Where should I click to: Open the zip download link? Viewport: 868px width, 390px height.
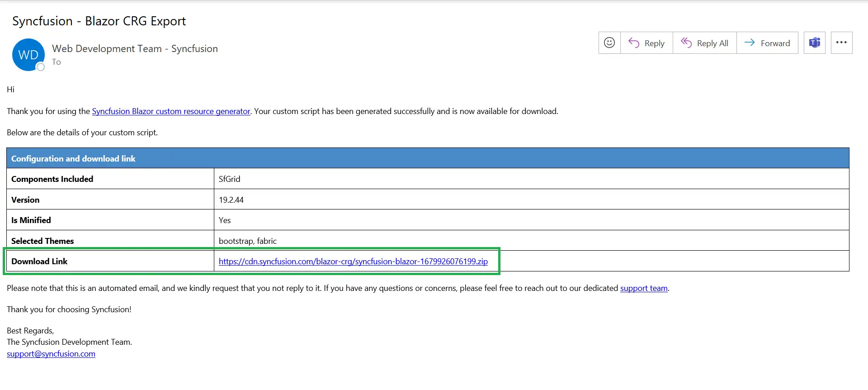click(x=353, y=262)
